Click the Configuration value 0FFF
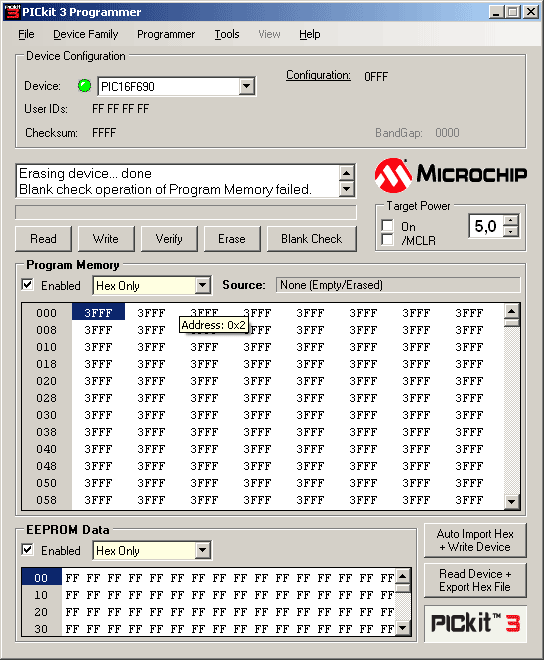This screenshot has height=660, width=544. coord(376,77)
